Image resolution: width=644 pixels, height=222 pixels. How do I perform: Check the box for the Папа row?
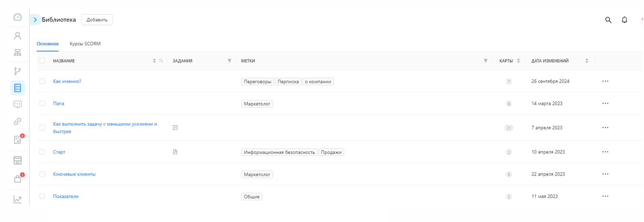tap(42, 104)
